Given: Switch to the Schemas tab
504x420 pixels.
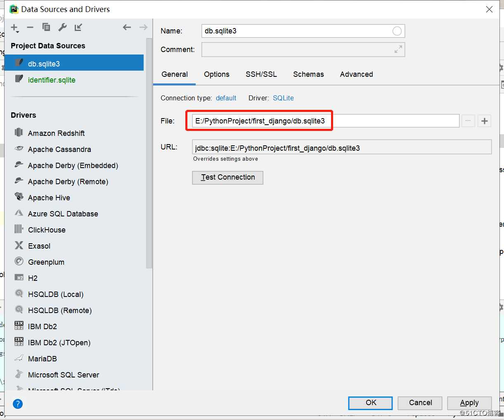Looking at the screenshot, I should tap(308, 74).
